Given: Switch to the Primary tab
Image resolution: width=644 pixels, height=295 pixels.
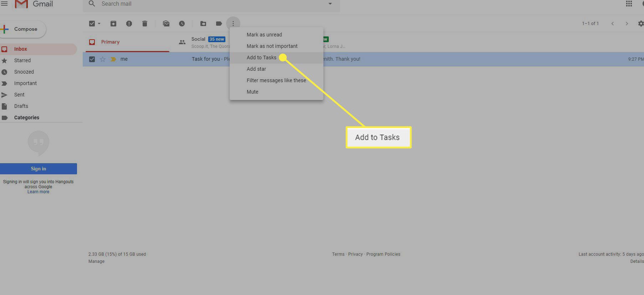Looking at the screenshot, I should pos(127,42).
